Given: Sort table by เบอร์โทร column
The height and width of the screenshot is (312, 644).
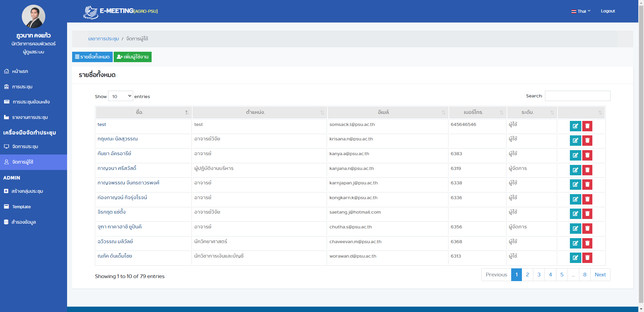Looking at the screenshot, I should point(478,112).
